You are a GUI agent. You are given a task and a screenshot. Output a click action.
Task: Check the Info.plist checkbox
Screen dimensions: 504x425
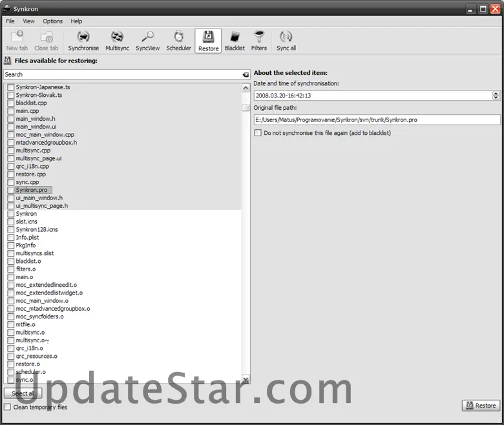pyautogui.click(x=11, y=238)
